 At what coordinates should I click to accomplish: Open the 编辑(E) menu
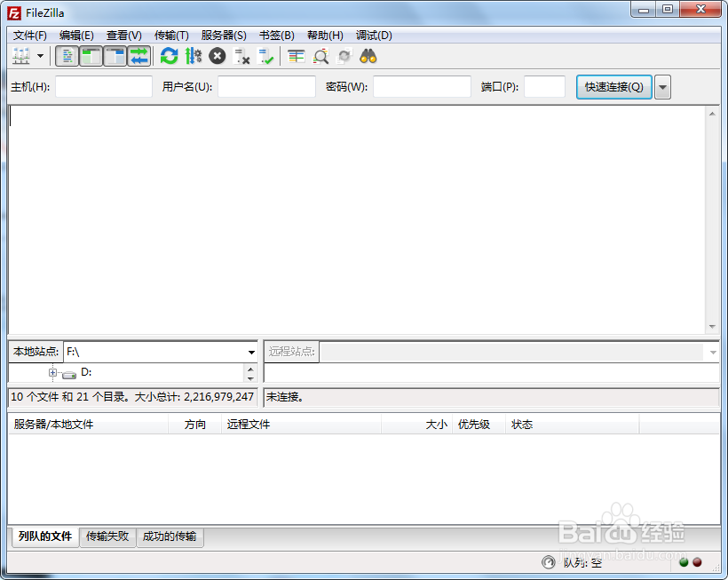(76, 36)
